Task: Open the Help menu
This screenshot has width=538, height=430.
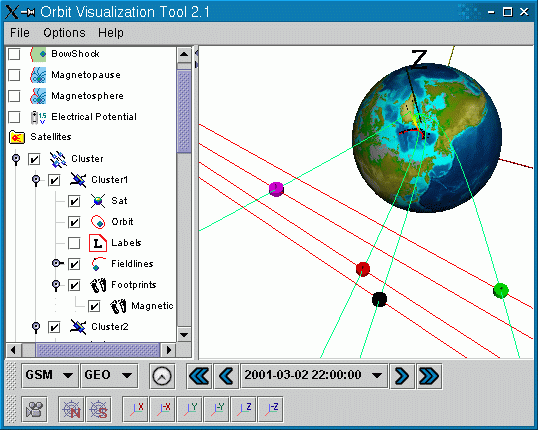Action: tap(110, 33)
